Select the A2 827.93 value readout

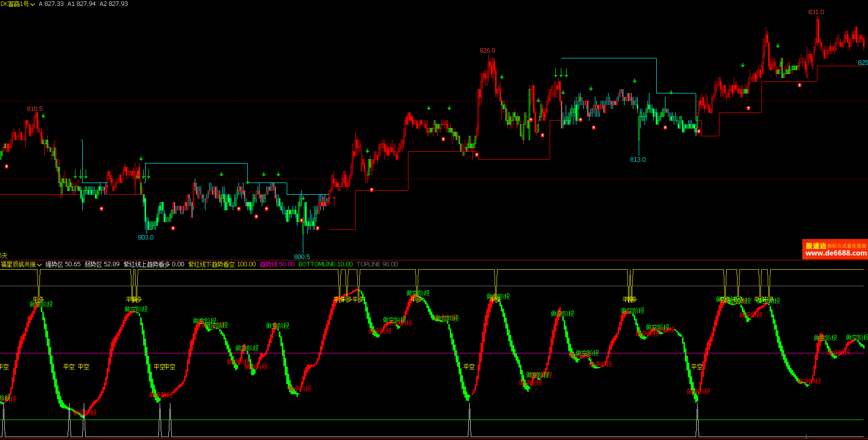[x=113, y=4]
